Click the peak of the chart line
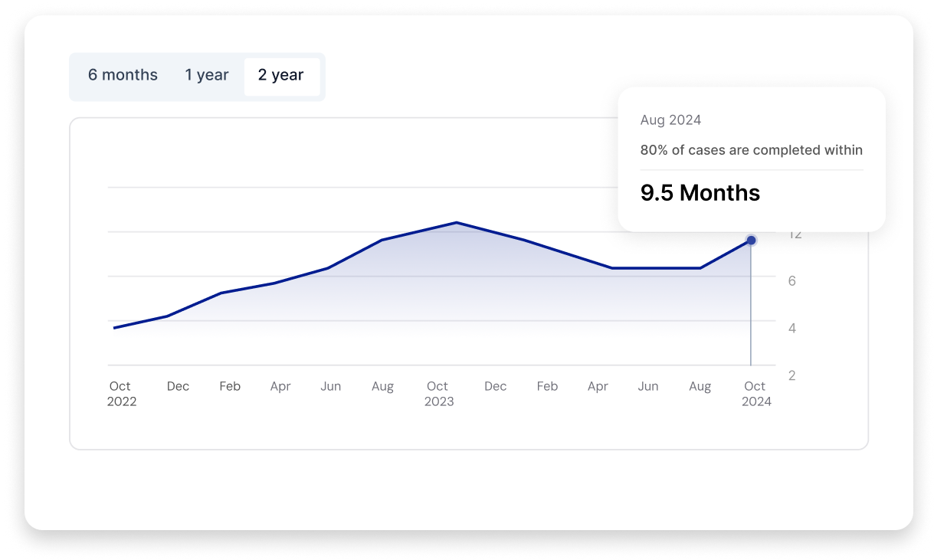Image resolution: width=934 pixels, height=560 pixels. [x=457, y=223]
